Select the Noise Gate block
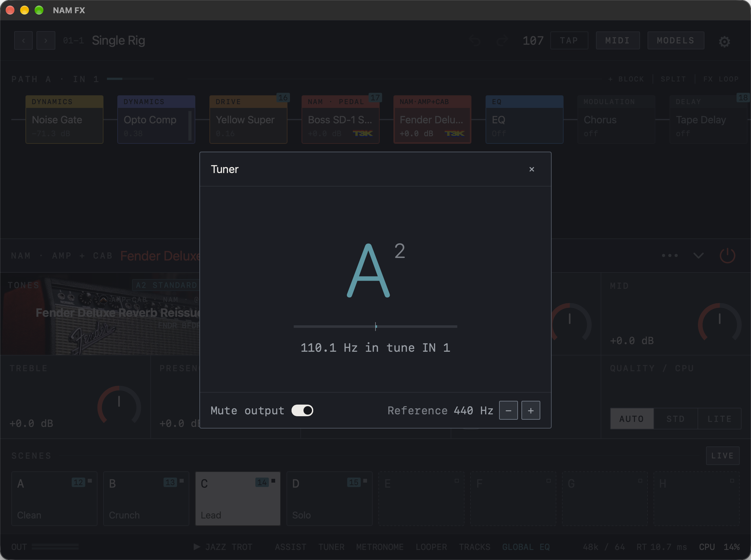This screenshot has width=751, height=560. tap(64, 120)
